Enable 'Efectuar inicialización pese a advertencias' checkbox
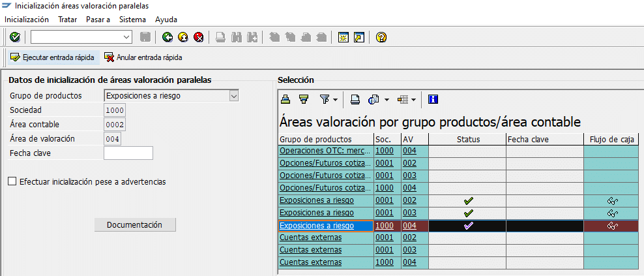The width and height of the screenshot is (644, 276). (12, 181)
